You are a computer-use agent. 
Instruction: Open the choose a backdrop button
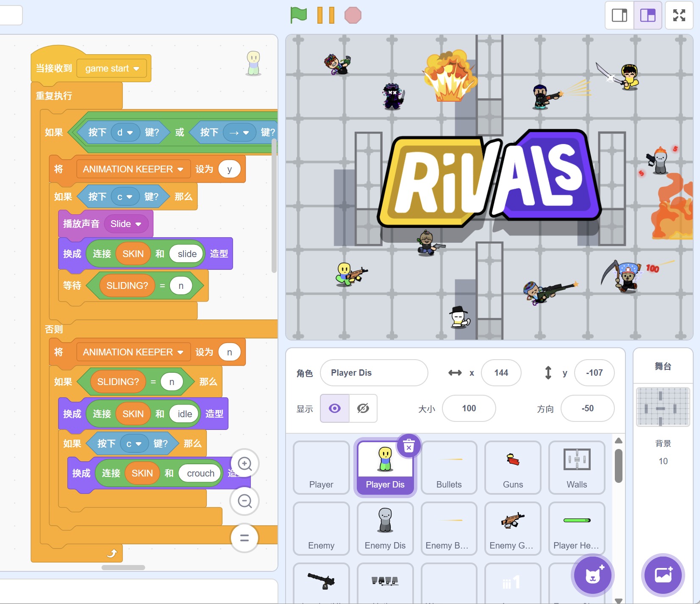[x=663, y=575]
